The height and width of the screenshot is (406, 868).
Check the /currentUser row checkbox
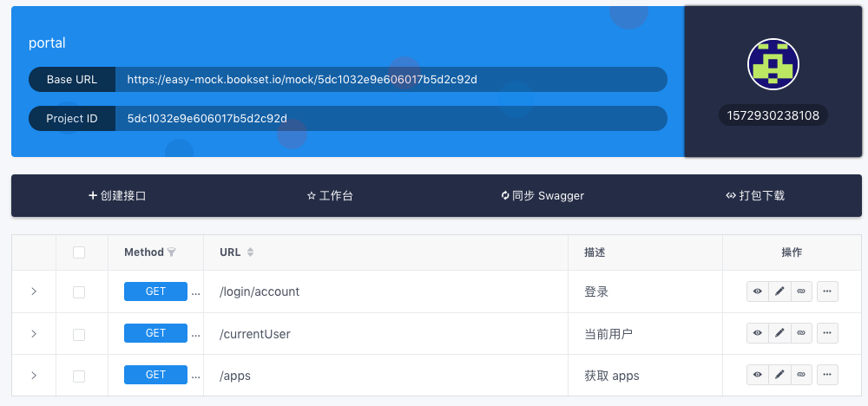coord(79,334)
